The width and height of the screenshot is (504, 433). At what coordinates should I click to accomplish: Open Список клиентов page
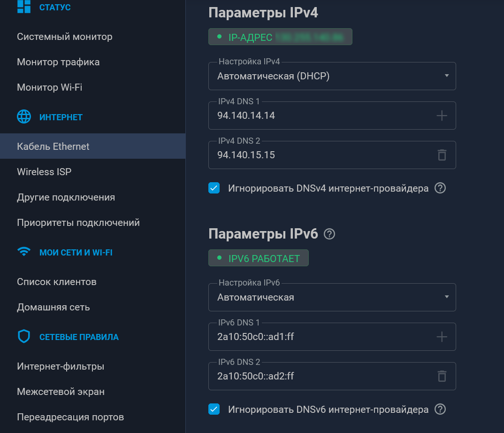(x=57, y=282)
